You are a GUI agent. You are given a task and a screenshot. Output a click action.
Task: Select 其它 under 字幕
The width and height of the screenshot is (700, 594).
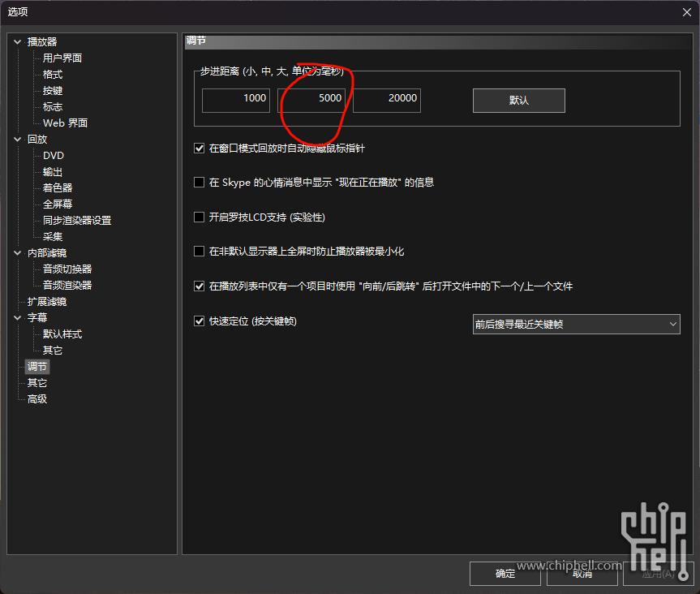tap(53, 350)
